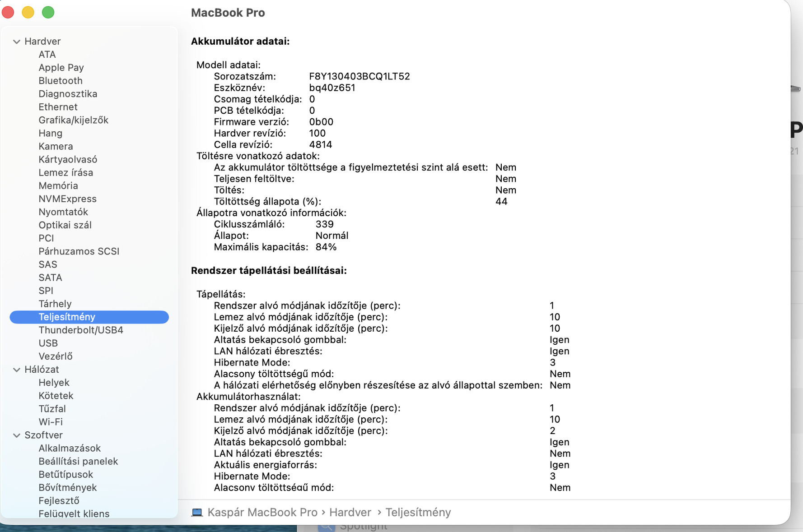Select Tűzfal in the sidebar
This screenshot has width=803, height=532.
[x=52, y=409]
